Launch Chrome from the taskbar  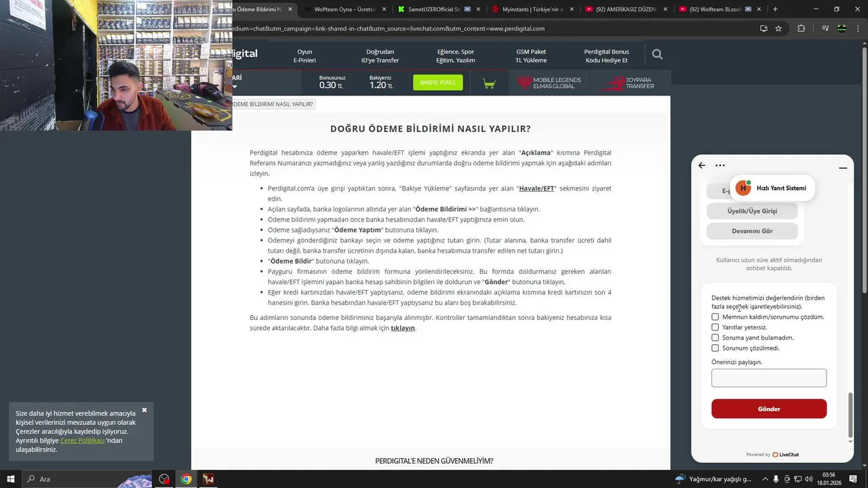[186, 479]
